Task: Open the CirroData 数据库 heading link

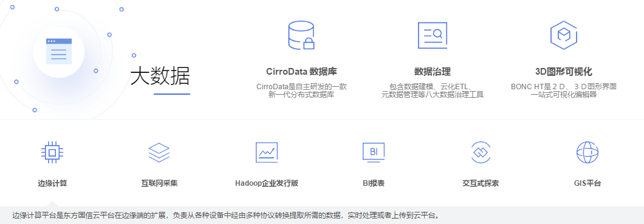Action: [x=301, y=72]
